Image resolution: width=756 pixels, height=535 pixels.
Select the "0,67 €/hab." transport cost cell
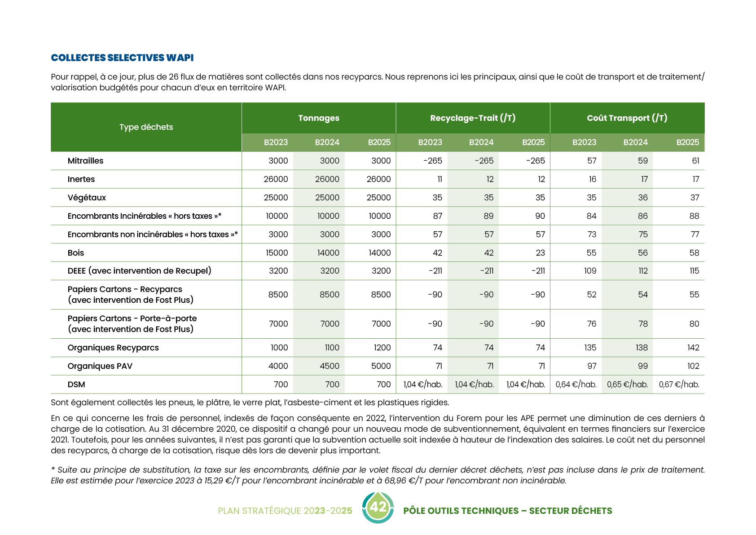pyautogui.click(x=679, y=385)
